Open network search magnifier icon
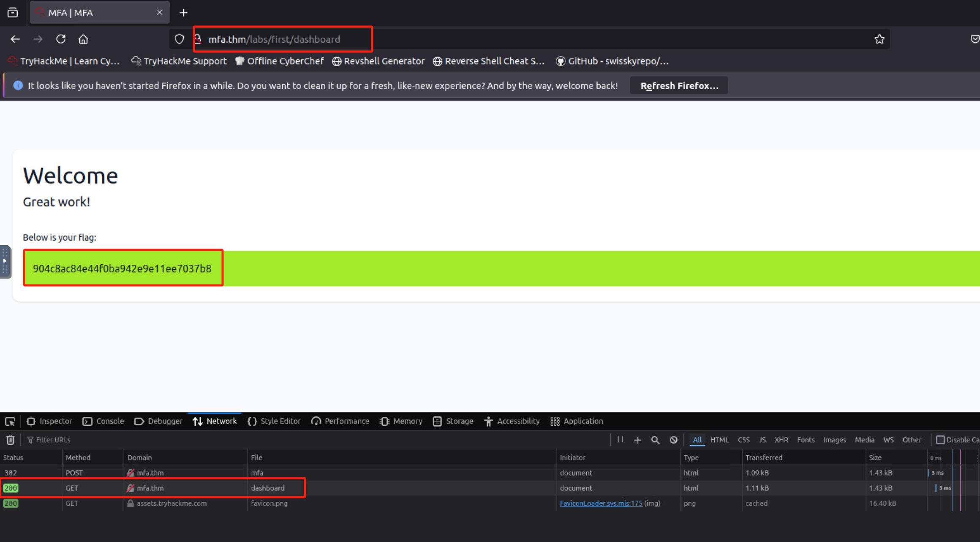 click(x=655, y=440)
